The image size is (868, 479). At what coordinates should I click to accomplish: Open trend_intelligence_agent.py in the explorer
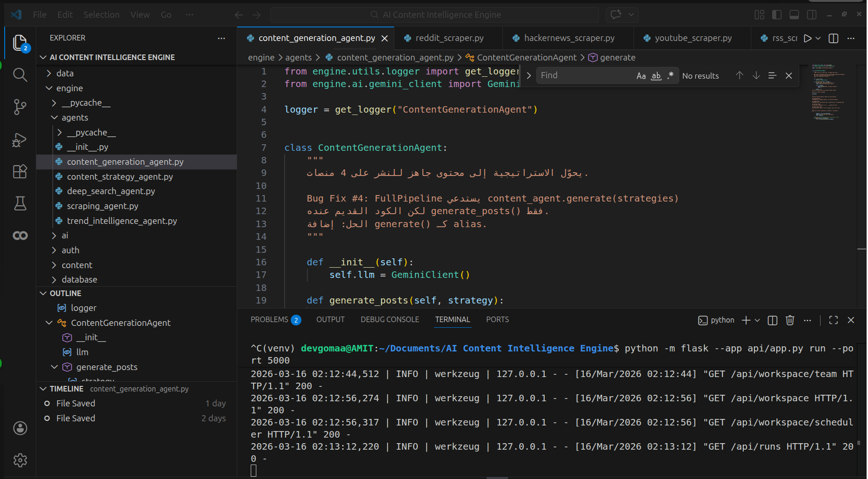click(122, 221)
